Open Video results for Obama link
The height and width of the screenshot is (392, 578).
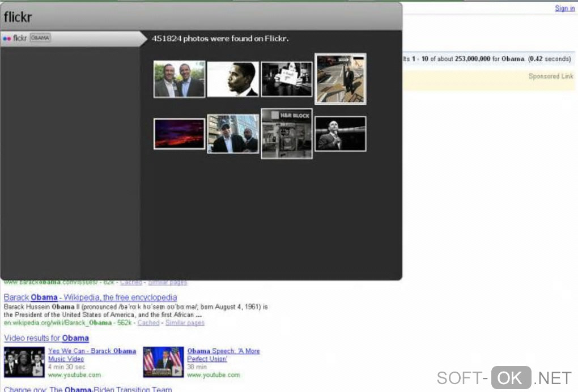click(x=46, y=338)
